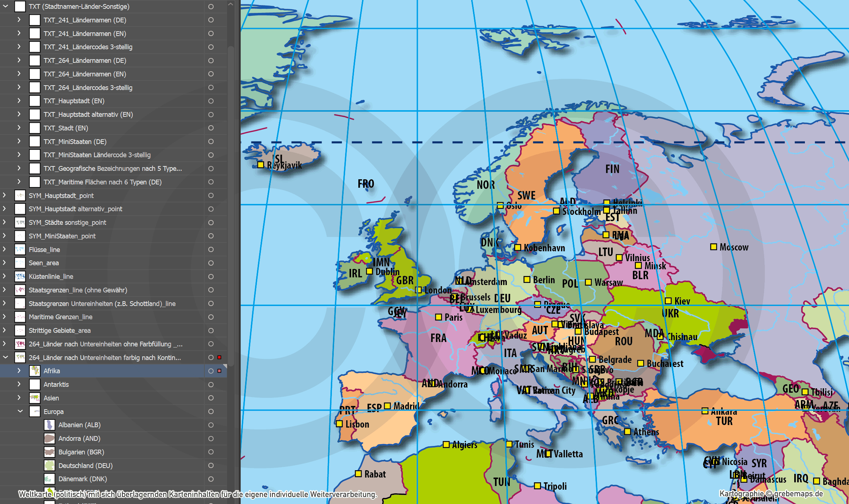This screenshot has width=849, height=504.
Task: Click the Afrika layer thumbnail icon
Action: coord(35,371)
